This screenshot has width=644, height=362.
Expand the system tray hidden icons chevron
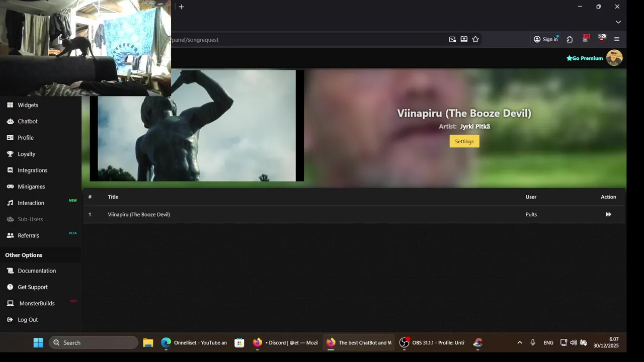pos(520,343)
